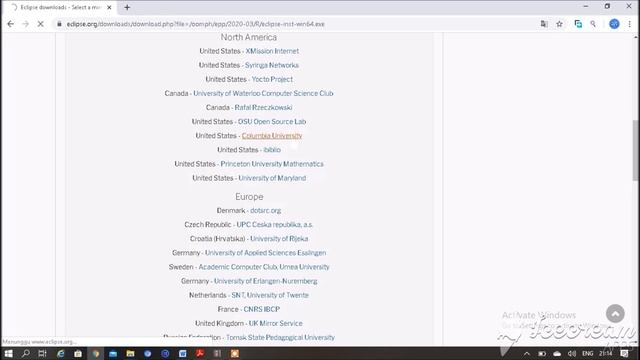Close the Eclipse downloads tab
Image resolution: width=640 pixels, height=360 pixels.
tap(109, 7)
